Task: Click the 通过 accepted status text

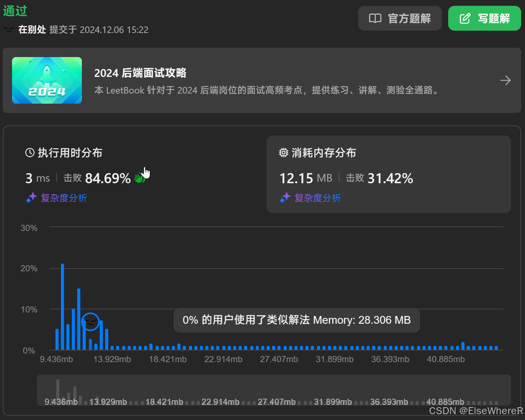Action: click(x=15, y=10)
